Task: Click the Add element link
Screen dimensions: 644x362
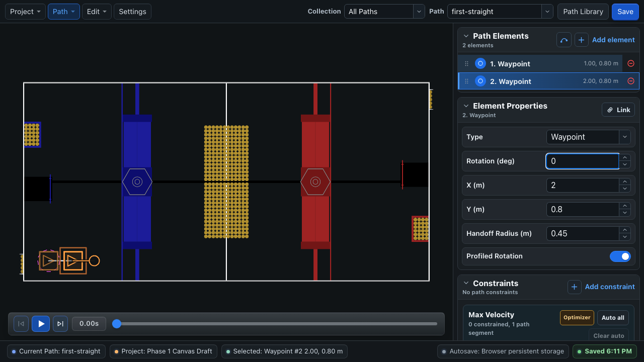Action: point(613,40)
